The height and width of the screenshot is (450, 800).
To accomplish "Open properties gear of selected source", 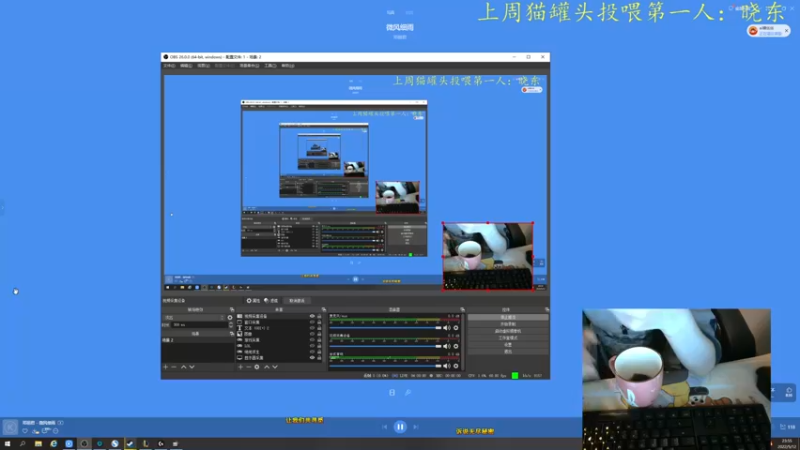I will 254,301.
